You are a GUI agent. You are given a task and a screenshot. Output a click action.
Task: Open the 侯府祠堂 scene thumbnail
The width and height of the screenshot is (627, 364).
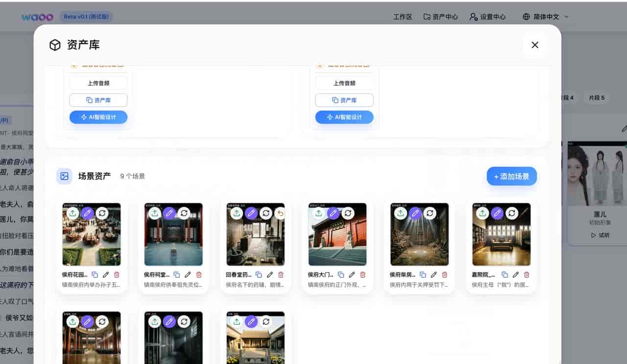pyautogui.click(x=173, y=234)
